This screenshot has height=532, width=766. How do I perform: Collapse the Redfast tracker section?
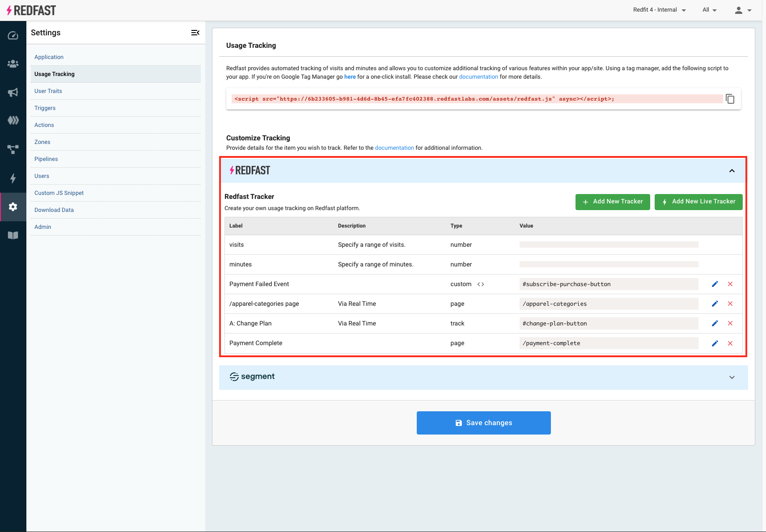pyautogui.click(x=732, y=171)
